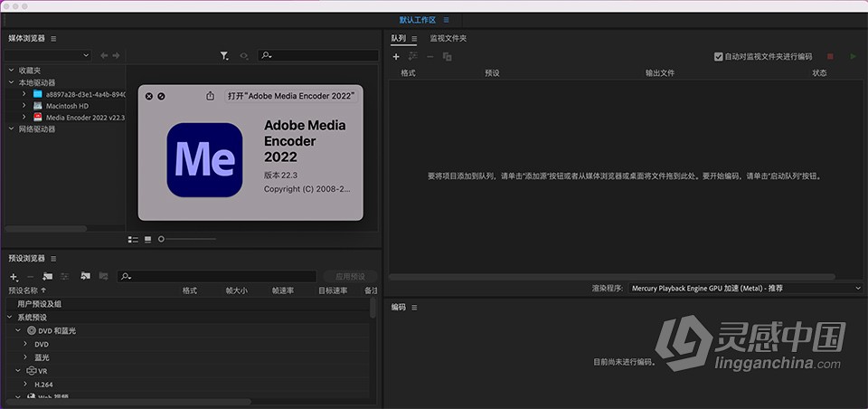868x409 pixels.
Task: Expand the 蓝光 preset folder
Action: [25, 357]
